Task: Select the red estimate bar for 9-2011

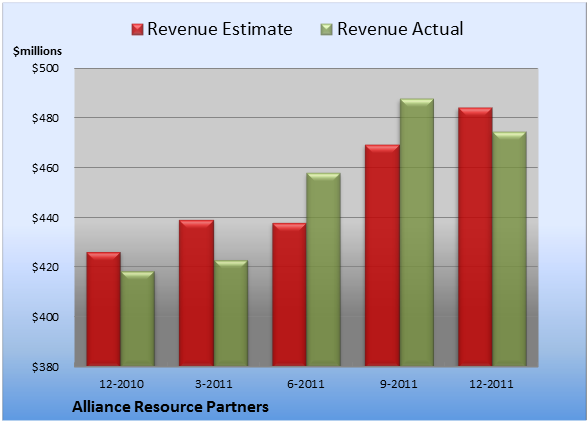Action: (382, 255)
